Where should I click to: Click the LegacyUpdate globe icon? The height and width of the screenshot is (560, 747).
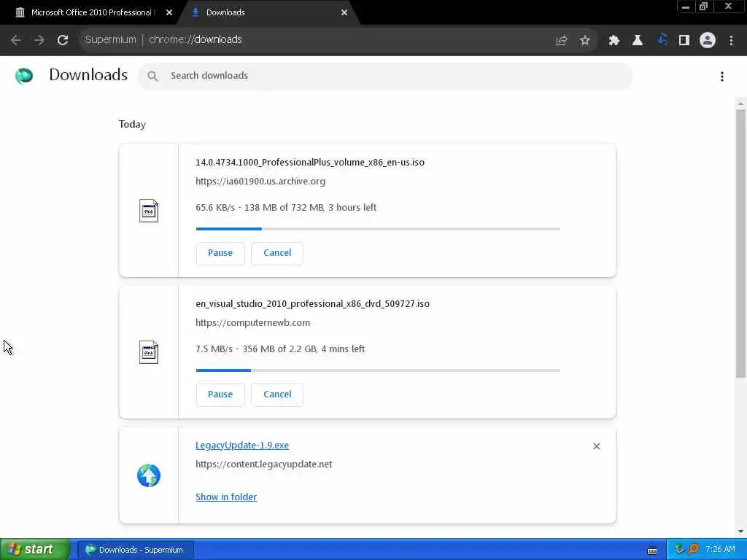(x=149, y=475)
